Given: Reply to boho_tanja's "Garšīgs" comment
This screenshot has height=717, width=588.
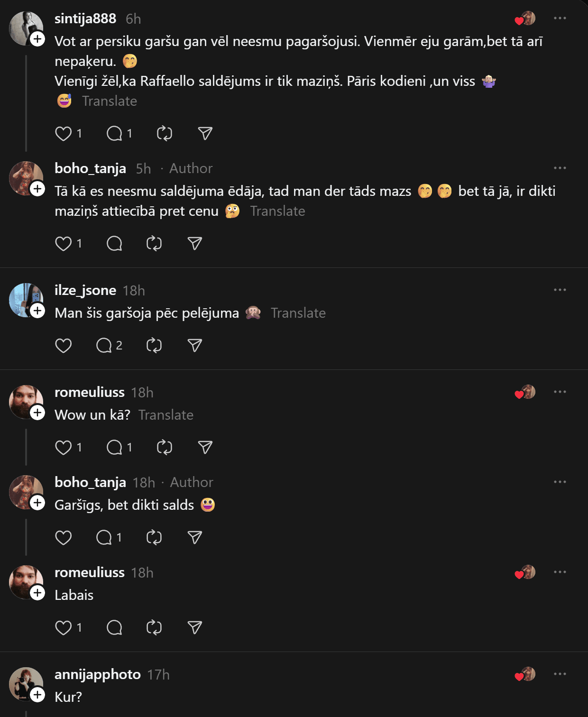Looking at the screenshot, I should 104,538.
